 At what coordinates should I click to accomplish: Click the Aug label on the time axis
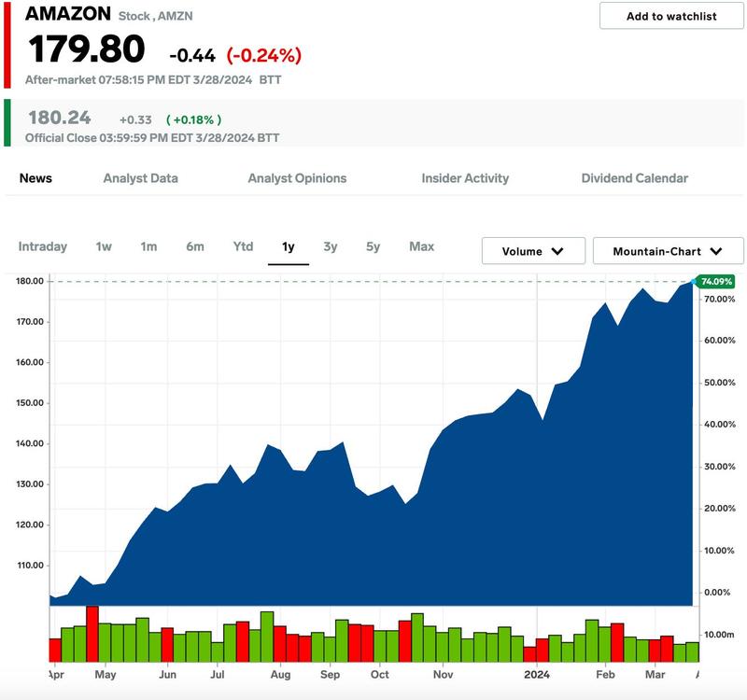click(281, 675)
